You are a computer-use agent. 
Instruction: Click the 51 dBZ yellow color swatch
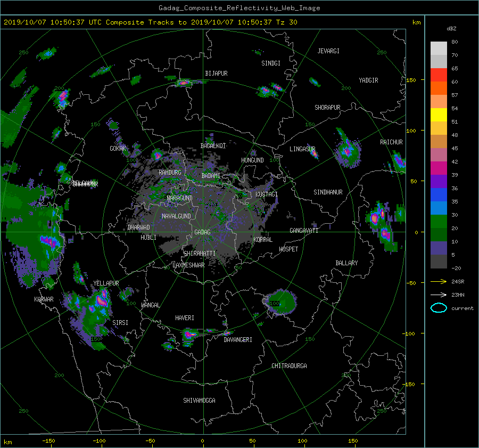tap(439, 115)
